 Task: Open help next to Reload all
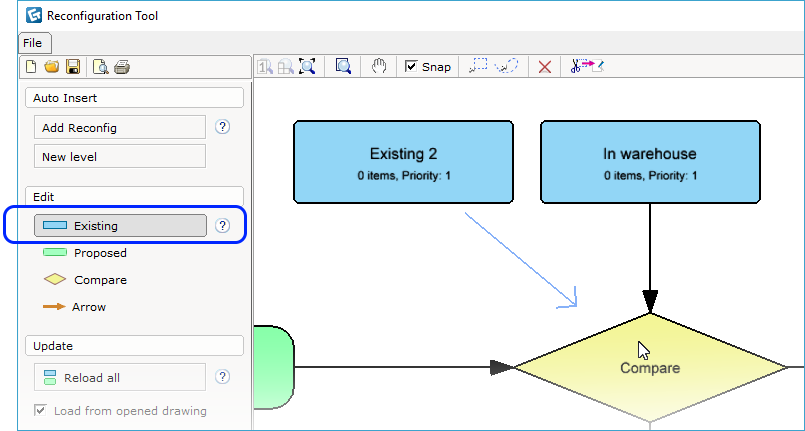coord(222,377)
